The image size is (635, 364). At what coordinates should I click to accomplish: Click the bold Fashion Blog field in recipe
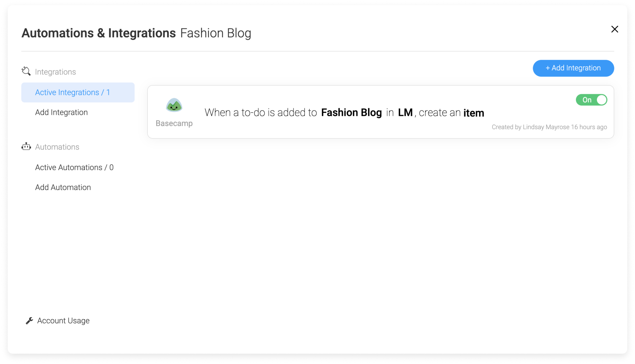point(351,113)
